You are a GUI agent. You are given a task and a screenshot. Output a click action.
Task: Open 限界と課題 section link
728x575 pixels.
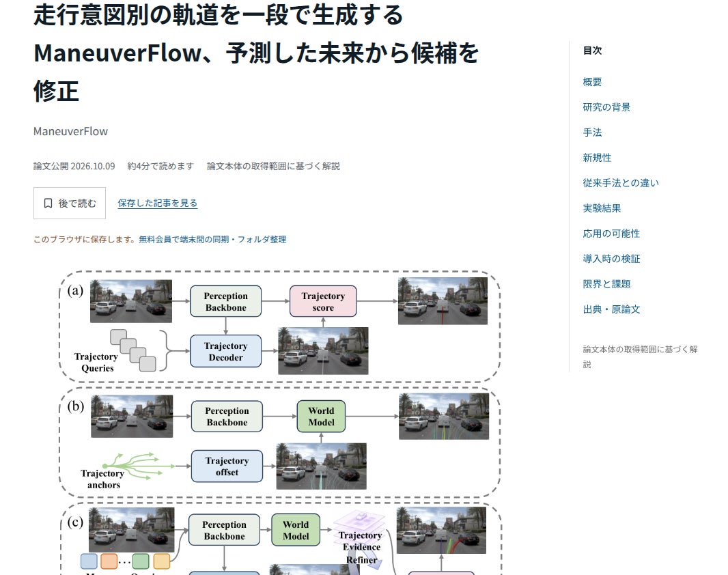click(x=607, y=284)
